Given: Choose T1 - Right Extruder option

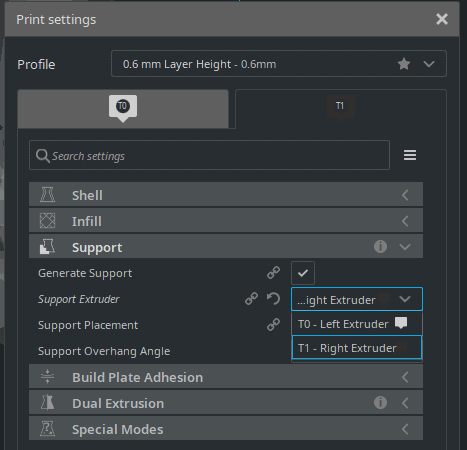Looking at the screenshot, I should tap(357, 348).
